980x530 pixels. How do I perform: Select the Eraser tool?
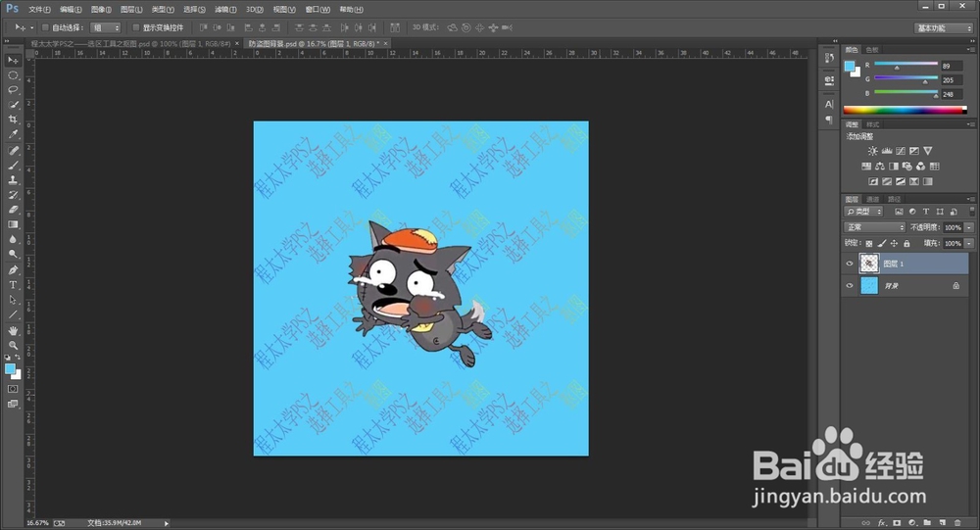click(13, 210)
